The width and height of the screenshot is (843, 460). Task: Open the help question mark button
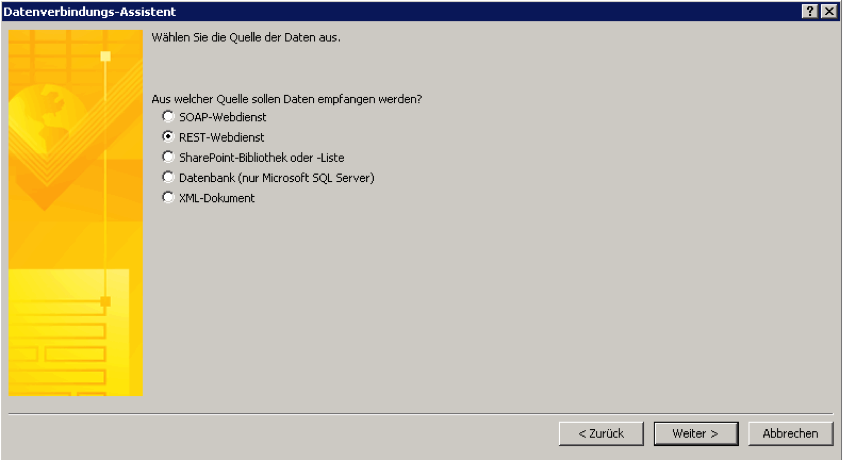click(810, 11)
